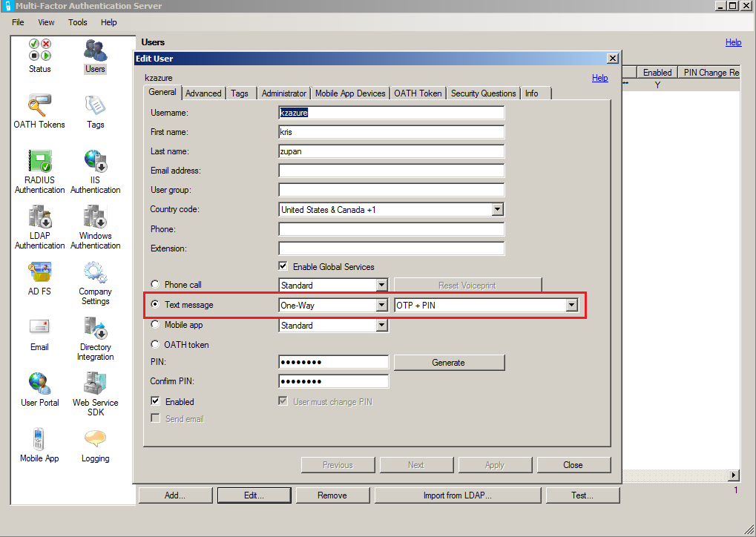
Task: Switch to the Info tab
Action: point(536,93)
